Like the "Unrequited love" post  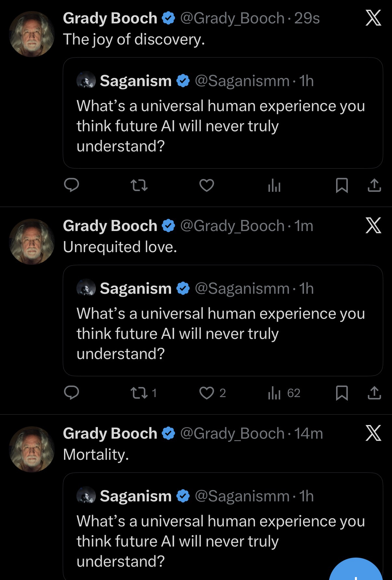pos(206,393)
